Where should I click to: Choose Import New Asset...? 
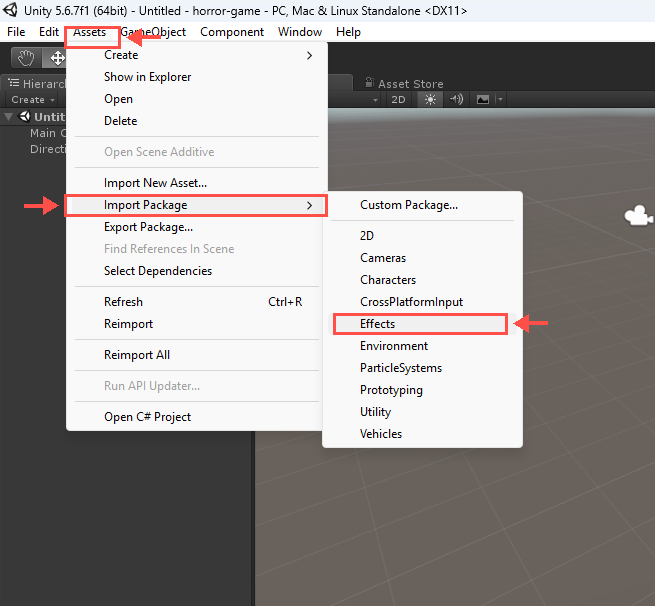click(x=197, y=183)
